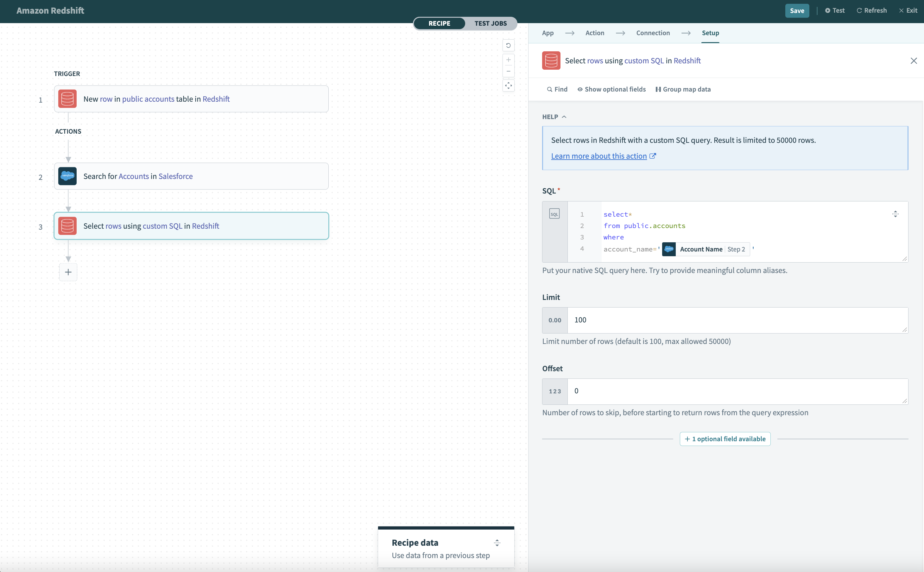The width and height of the screenshot is (924, 572).
Task: Click the add step plus button
Action: 68,271
